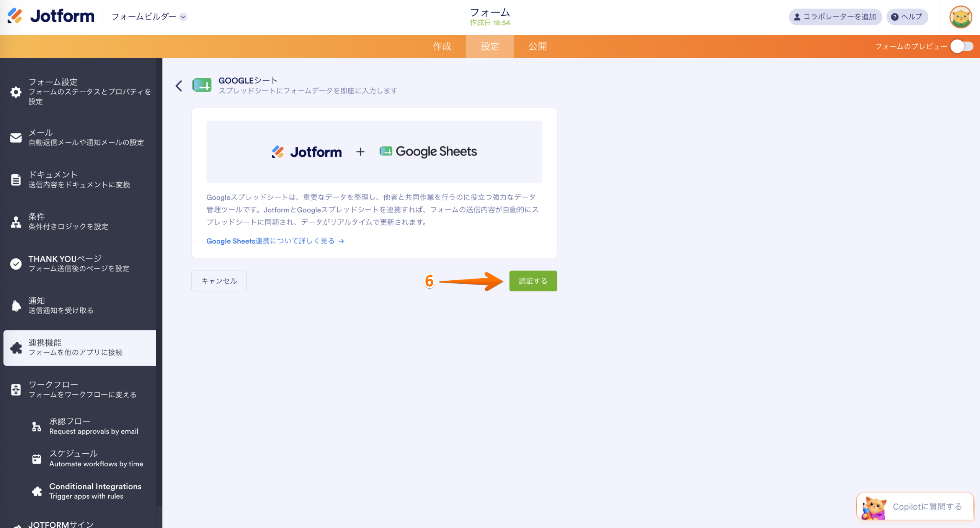The image size is (980, 528).
Task: Click the キャンセル button
Action: click(x=219, y=281)
